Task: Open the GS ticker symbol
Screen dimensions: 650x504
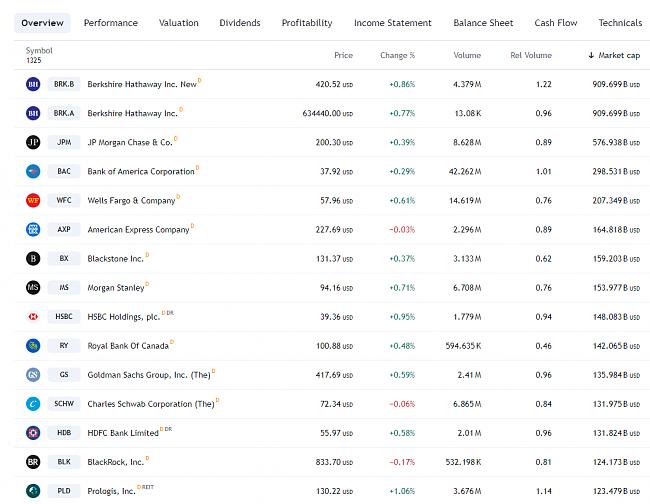Action: point(64,375)
